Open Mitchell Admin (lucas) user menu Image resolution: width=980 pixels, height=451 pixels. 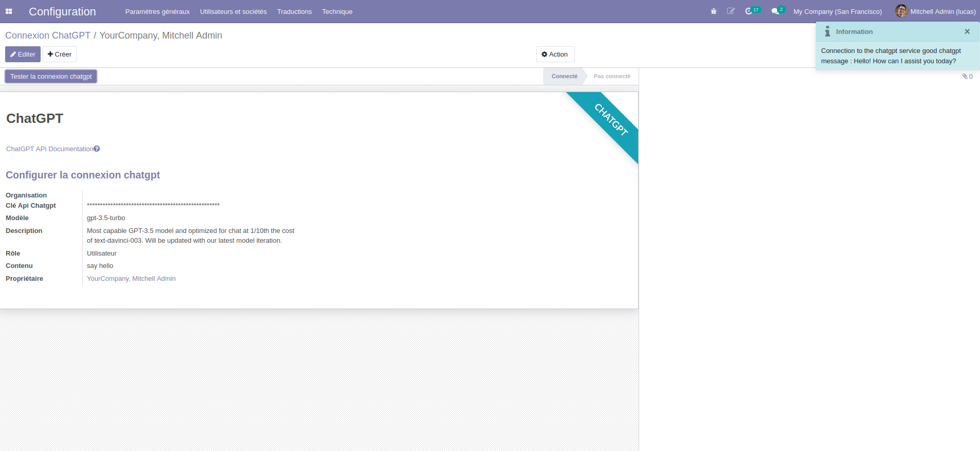click(x=936, y=11)
